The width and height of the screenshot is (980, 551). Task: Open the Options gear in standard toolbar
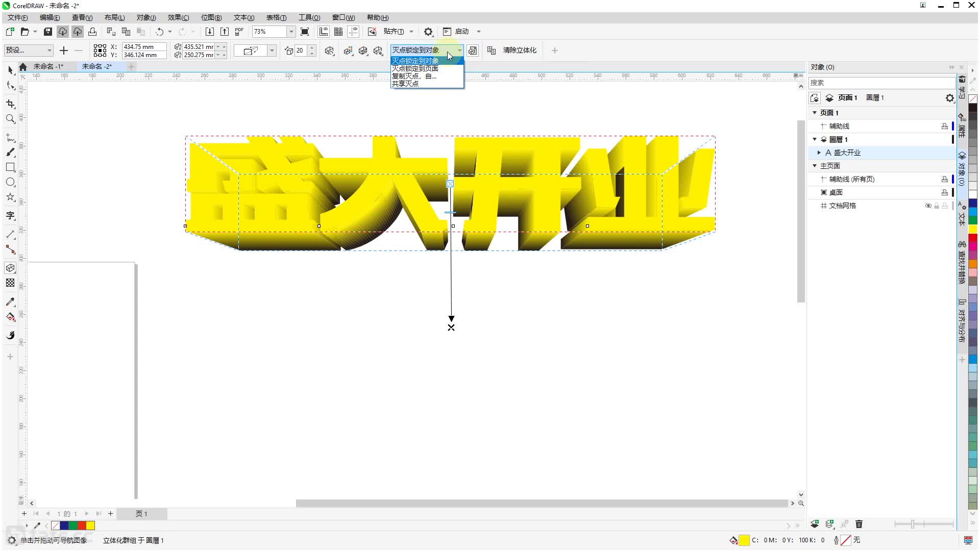point(428,32)
